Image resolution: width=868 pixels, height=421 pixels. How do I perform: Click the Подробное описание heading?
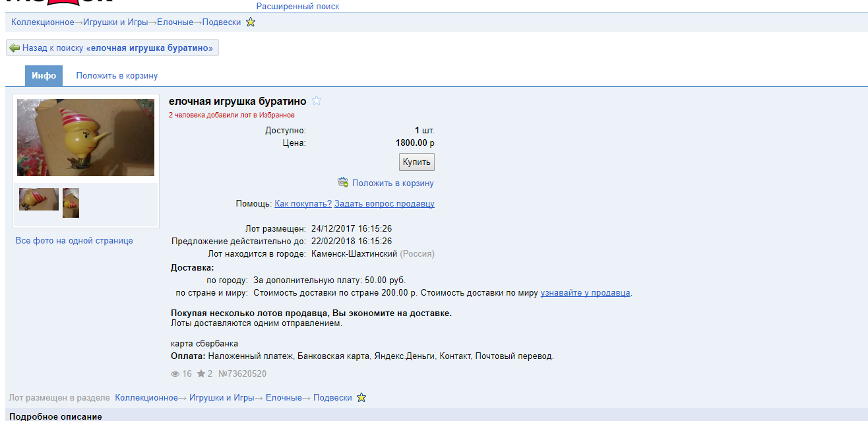tap(55, 416)
